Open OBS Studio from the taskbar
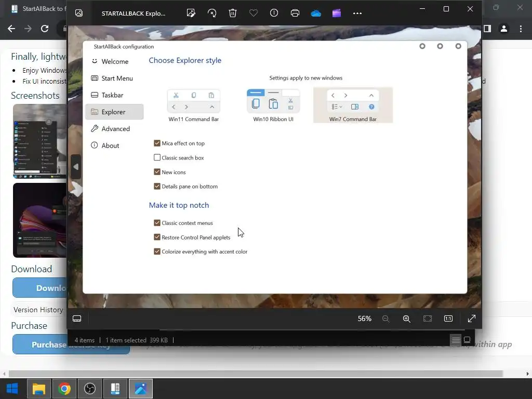This screenshot has height=399, width=532. (89, 389)
